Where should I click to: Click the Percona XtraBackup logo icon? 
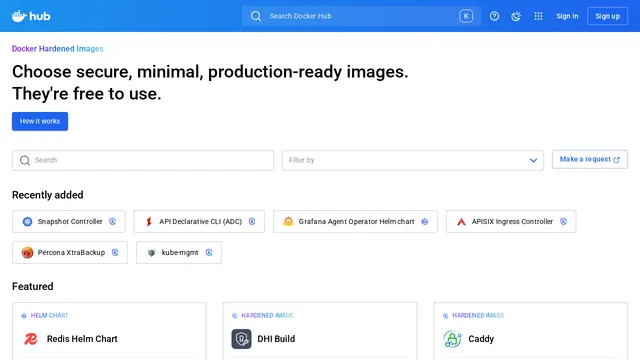[x=27, y=252]
